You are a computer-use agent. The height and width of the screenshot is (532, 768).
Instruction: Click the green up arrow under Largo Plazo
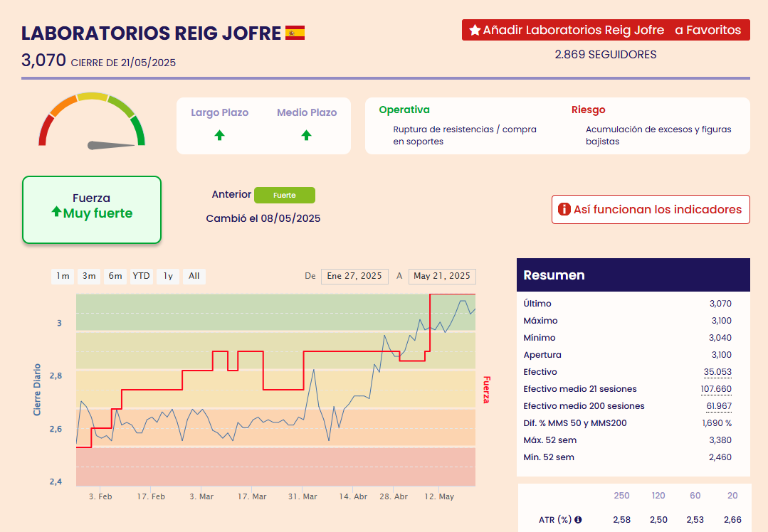[219, 135]
